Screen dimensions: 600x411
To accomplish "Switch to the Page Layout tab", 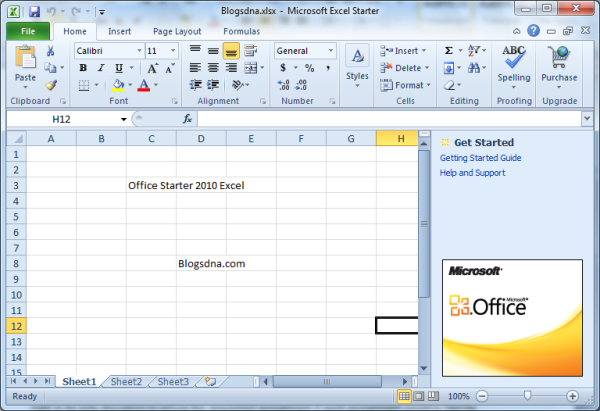I will click(177, 31).
